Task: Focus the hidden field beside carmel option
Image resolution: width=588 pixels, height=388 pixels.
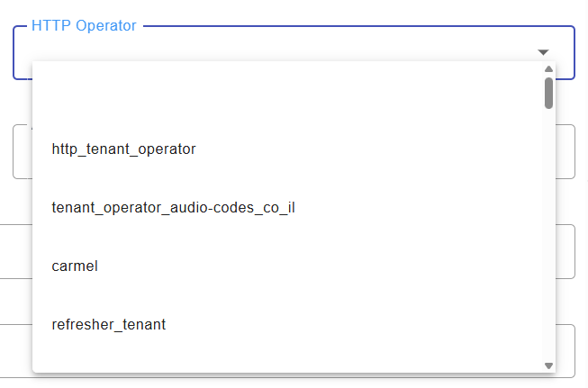Action: coord(565,251)
